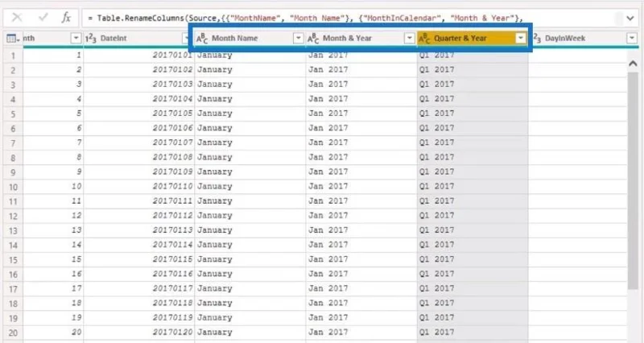Expand the formula bar with chevron
This screenshot has height=343, width=644.
[630, 18]
